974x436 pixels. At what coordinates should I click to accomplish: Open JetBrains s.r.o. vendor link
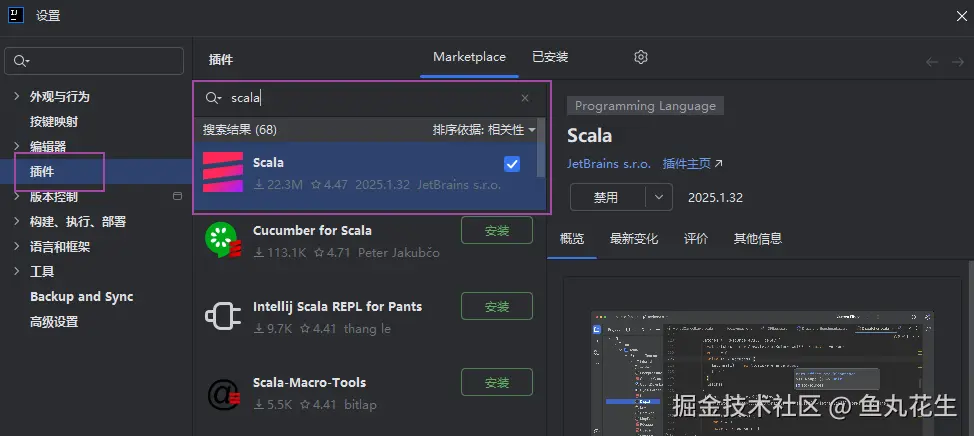point(609,164)
